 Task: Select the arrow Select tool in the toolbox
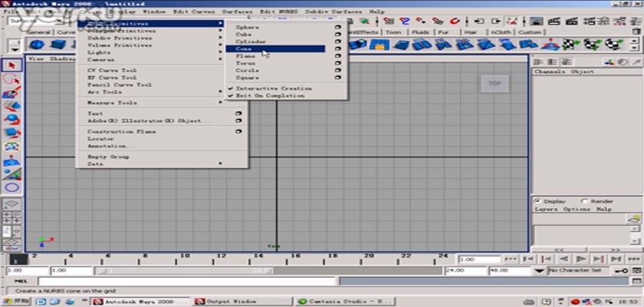12,65
